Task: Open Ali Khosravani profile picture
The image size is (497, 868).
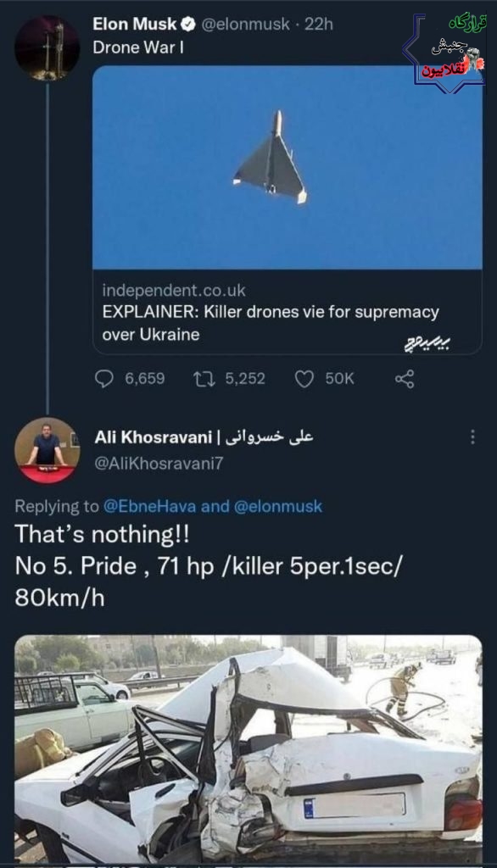Action: click(x=47, y=450)
